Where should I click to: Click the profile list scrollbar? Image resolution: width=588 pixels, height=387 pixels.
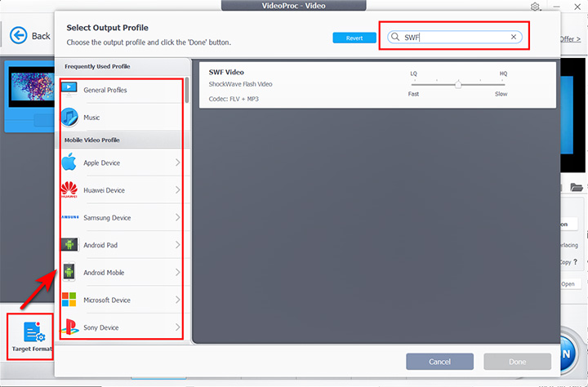(x=187, y=91)
